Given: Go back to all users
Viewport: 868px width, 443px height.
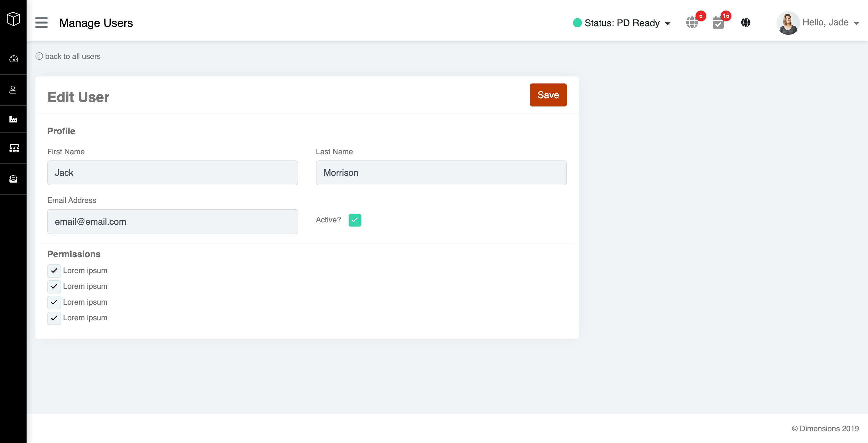Looking at the screenshot, I should tap(73, 56).
